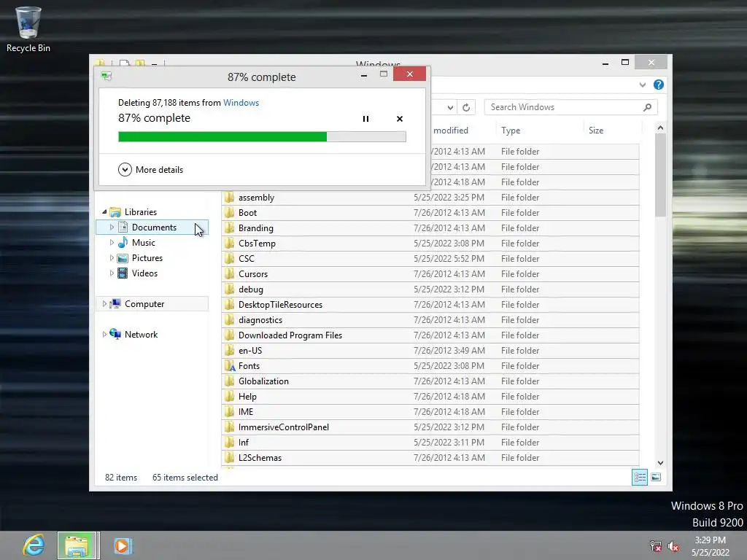
Task: Switch to details view layout icon
Action: click(639, 477)
